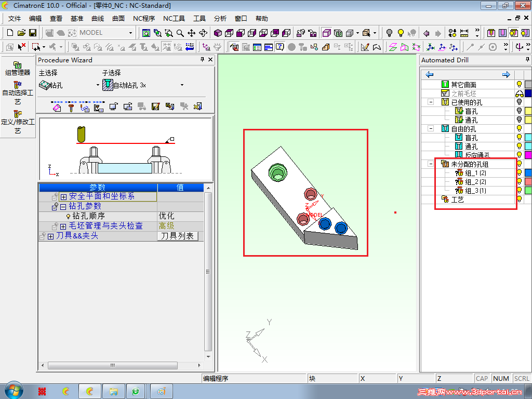
Task: Click the purple back arrow toolbar icon
Action: click(427, 33)
